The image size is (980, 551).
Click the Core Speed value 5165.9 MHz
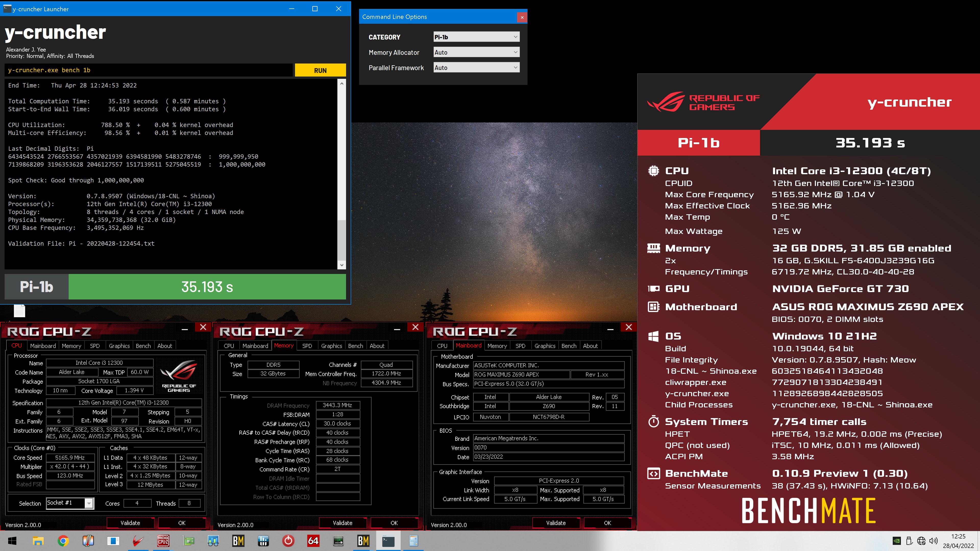coord(70,457)
